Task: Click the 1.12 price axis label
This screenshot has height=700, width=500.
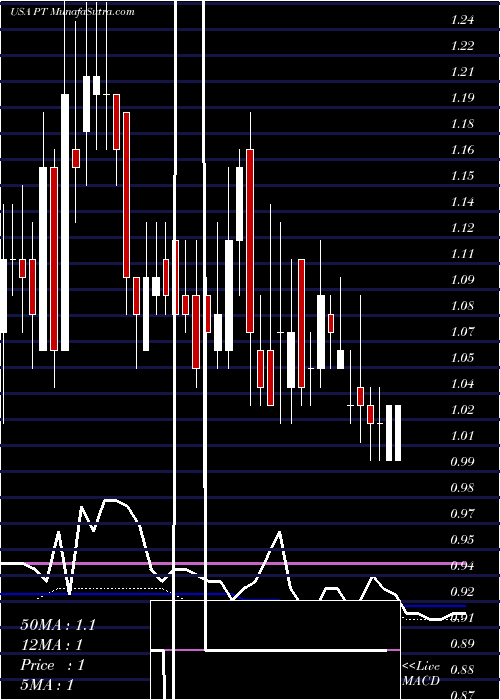Action: click(462, 228)
